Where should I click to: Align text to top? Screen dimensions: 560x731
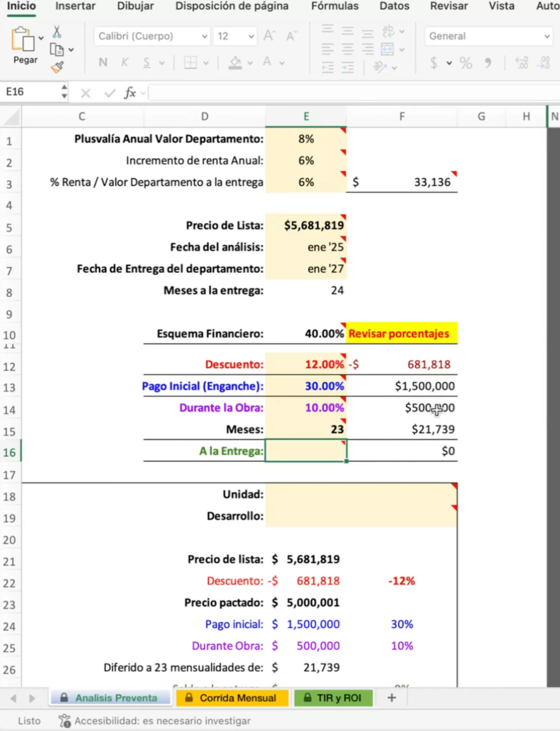tap(328, 29)
